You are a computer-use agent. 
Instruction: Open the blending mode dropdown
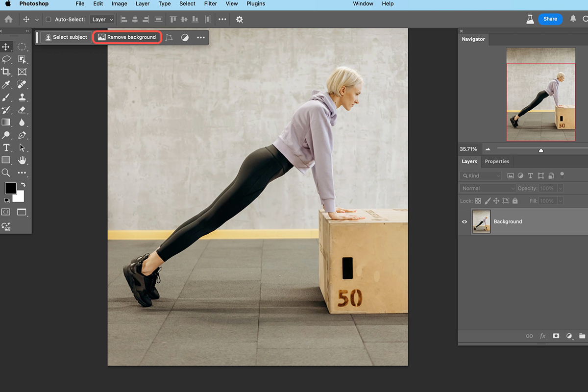pos(487,188)
